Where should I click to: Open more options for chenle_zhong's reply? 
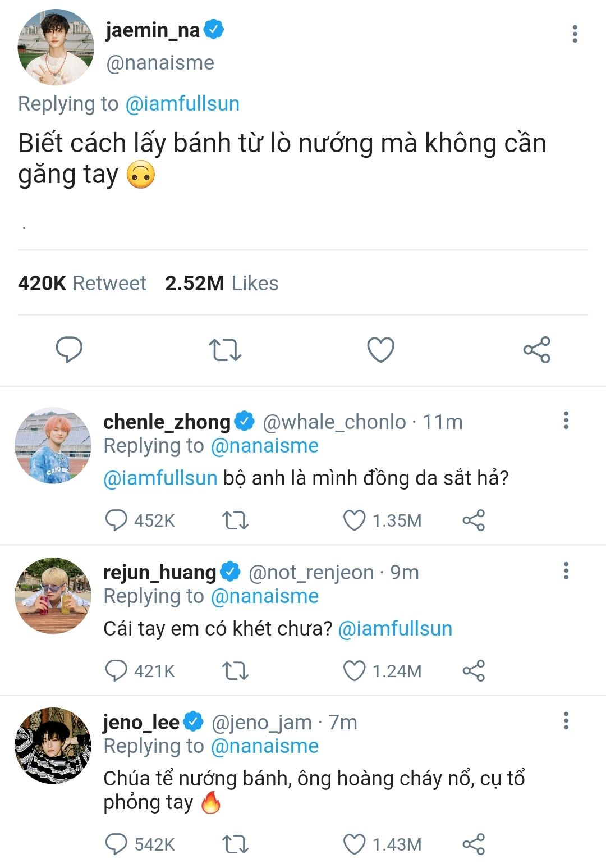tap(566, 421)
